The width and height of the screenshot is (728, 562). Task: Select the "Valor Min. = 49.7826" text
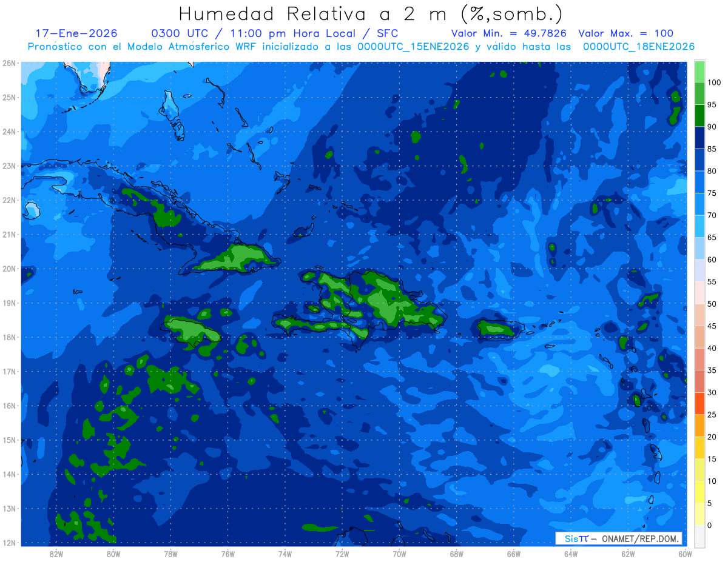tap(510, 33)
